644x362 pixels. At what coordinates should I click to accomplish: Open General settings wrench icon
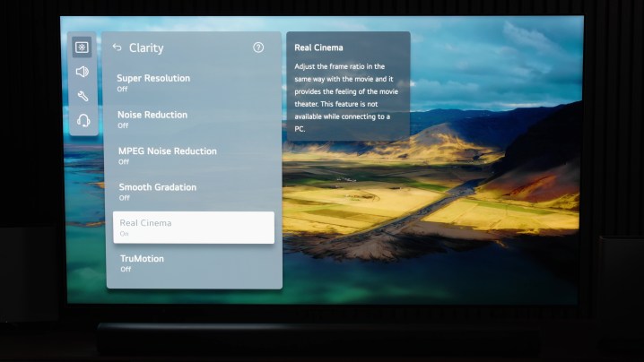[83, 96]
